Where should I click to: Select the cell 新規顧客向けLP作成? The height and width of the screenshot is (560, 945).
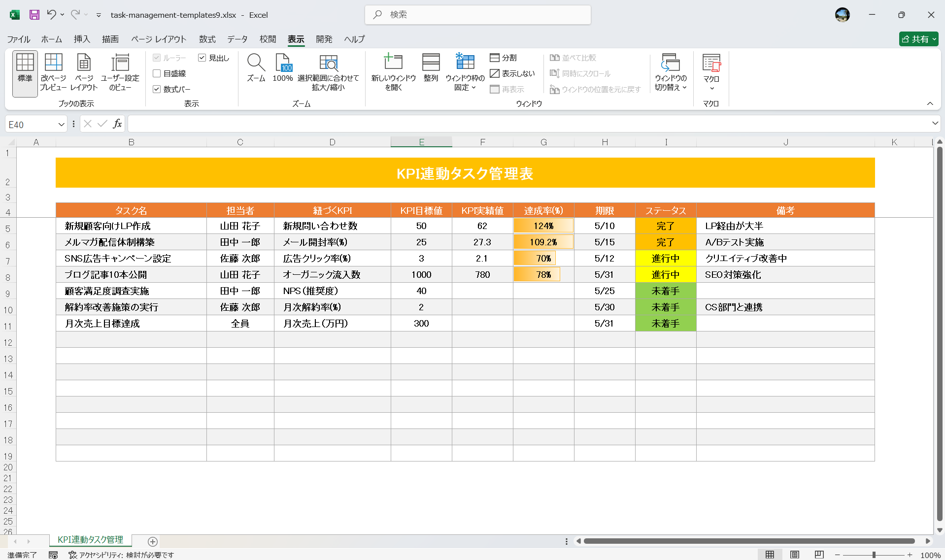[x=131, y=226]
